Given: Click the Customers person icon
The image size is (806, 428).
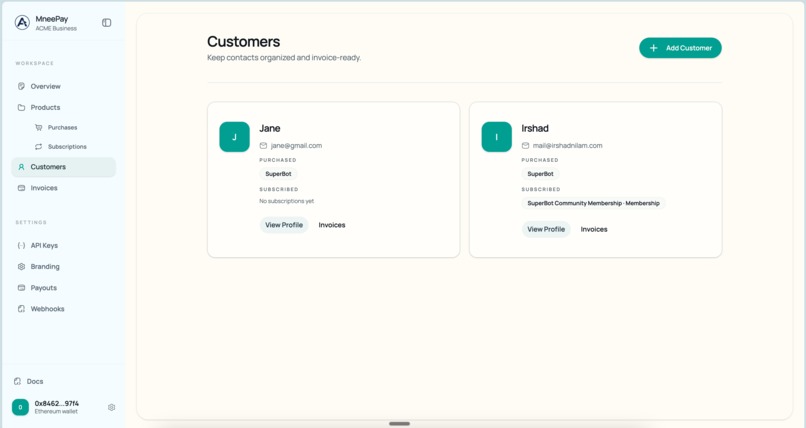Looking at the screenshot, I should 21,167.
